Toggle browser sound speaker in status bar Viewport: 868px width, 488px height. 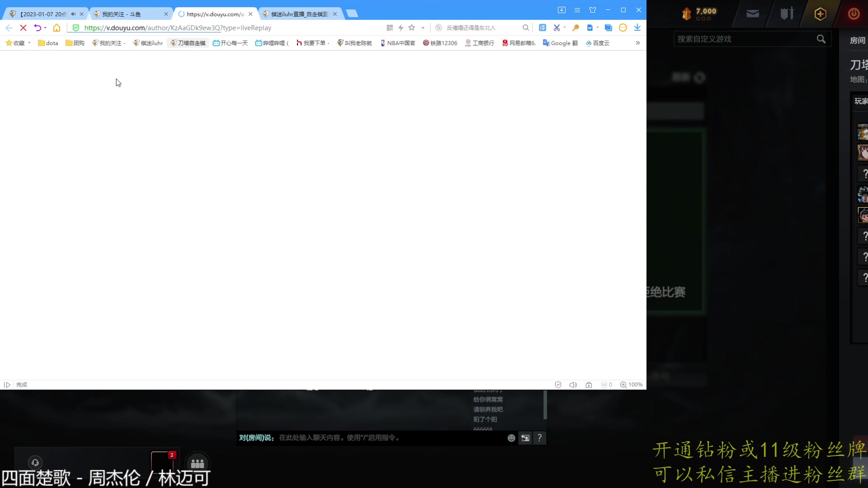[573, 385]
